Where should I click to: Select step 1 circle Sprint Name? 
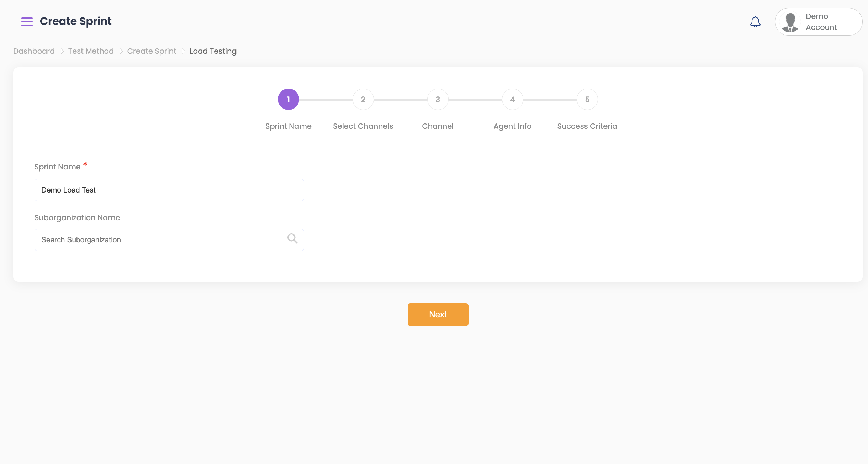pos(288,99)
